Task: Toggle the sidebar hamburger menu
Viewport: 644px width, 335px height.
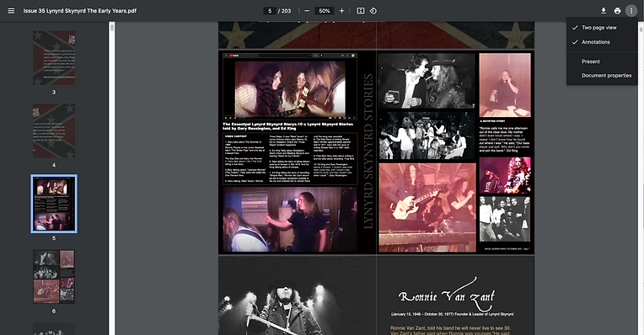Action: click(x=11, y=11)
